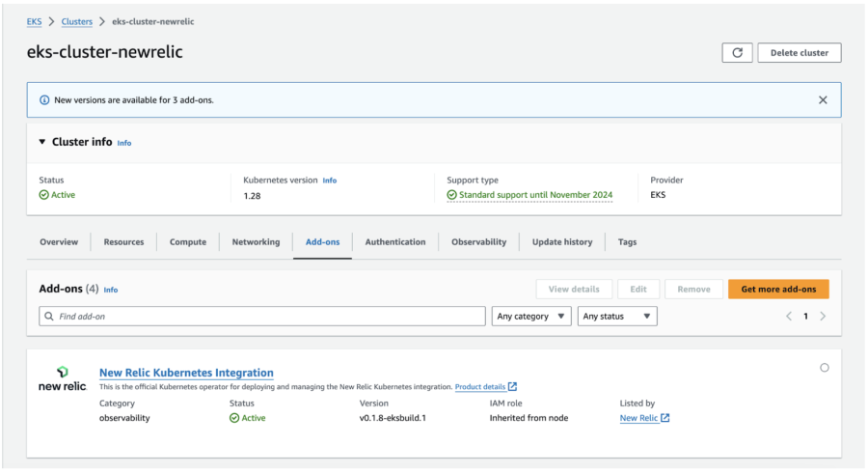Click the refresh cluster icon button

tap(737, 53)
